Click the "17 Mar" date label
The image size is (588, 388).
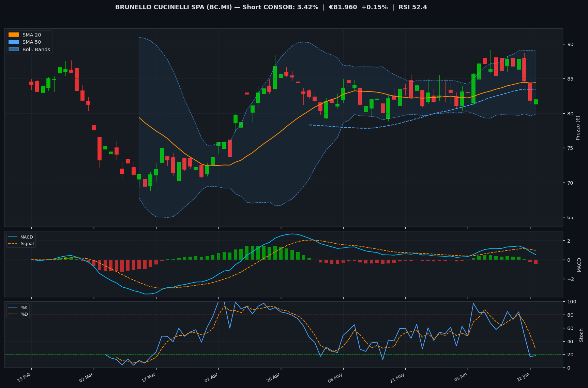click(149, 377)
